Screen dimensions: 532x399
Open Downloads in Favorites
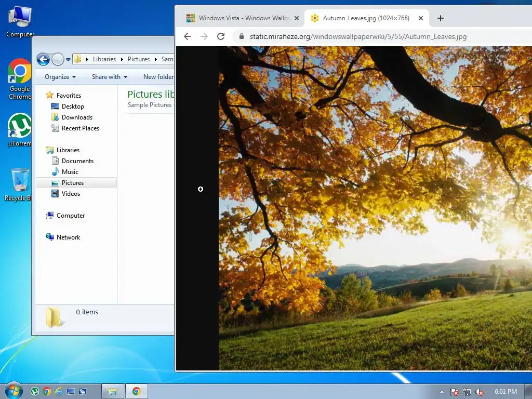[x=77, y=117]
